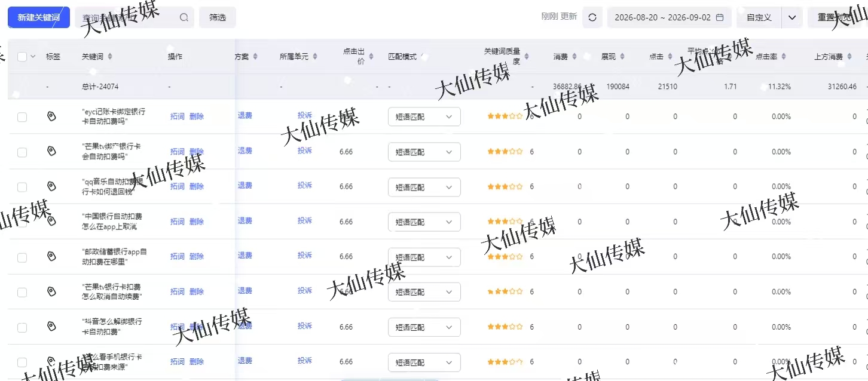Click the 总计-24074 summary cell

coord(100,87)
